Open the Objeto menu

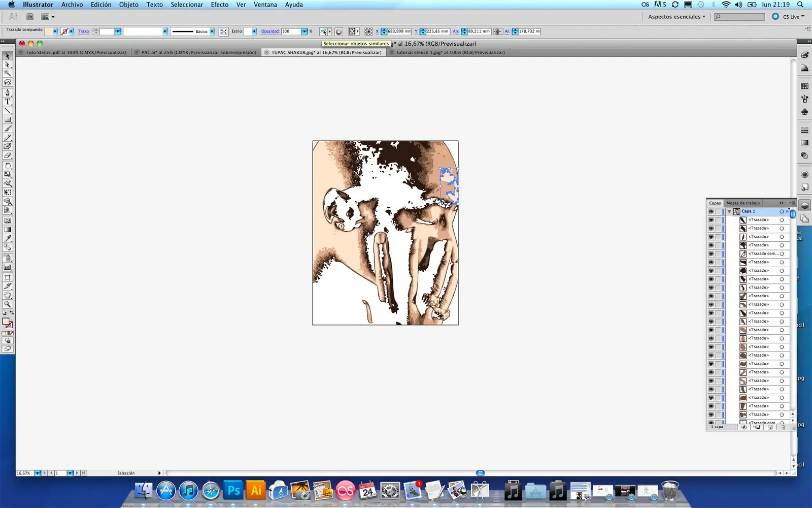pos(129,5)
